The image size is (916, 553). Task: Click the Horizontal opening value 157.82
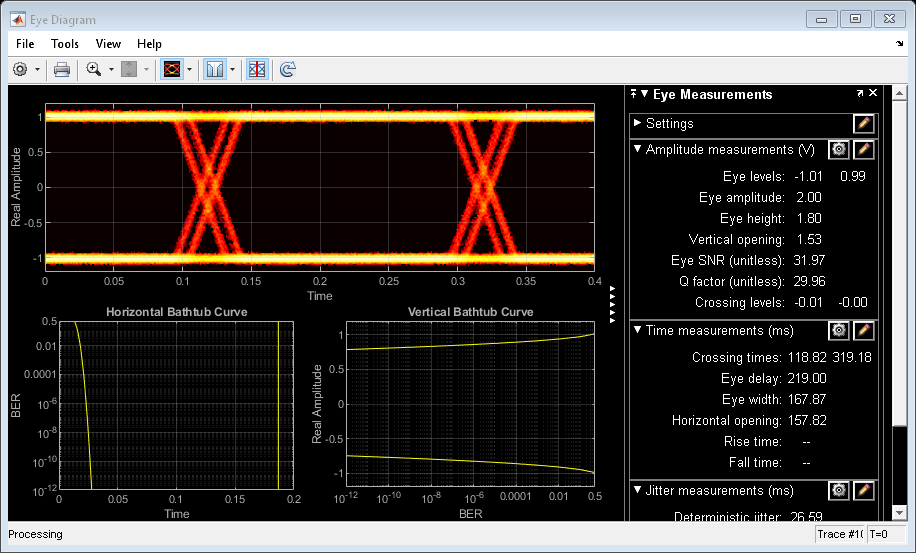[807, 420]
